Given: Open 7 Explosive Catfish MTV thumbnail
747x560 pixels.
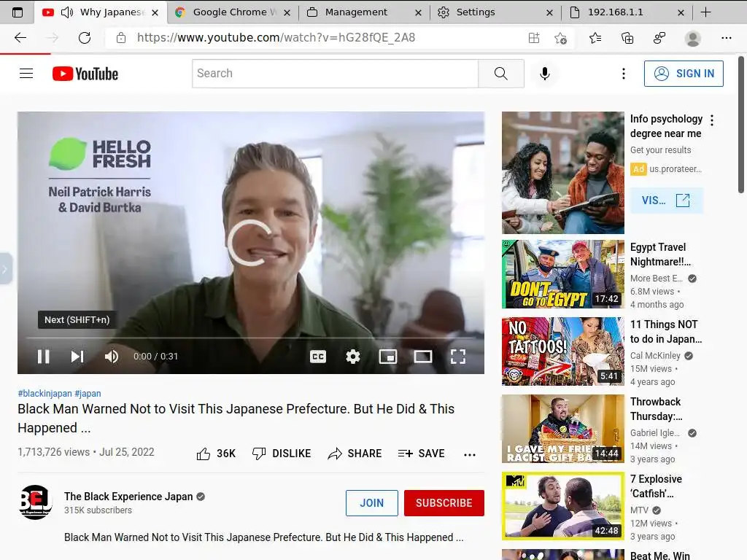Looking at the screenshot, I should pyautogui.click(x=562, y=506).
